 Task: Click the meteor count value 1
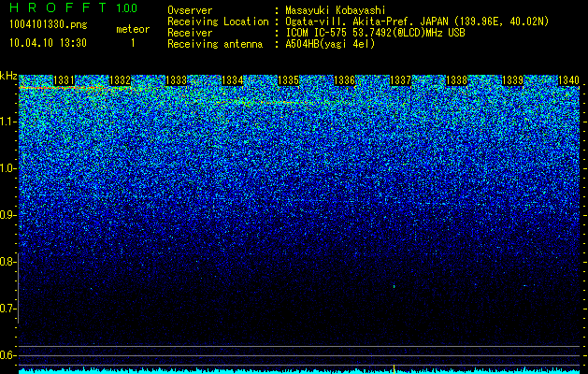tap(133, 43)
